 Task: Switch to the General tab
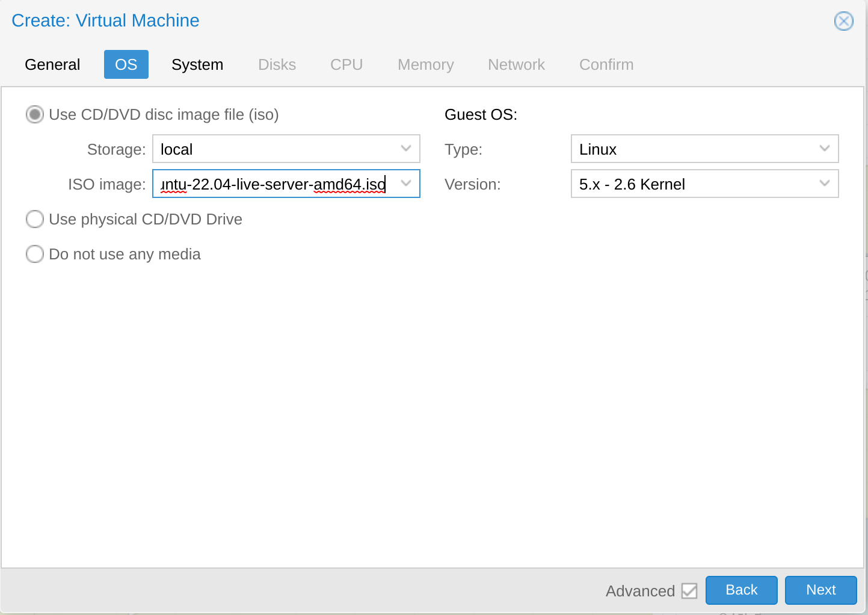pyautogui.click(x=52, y=64)
